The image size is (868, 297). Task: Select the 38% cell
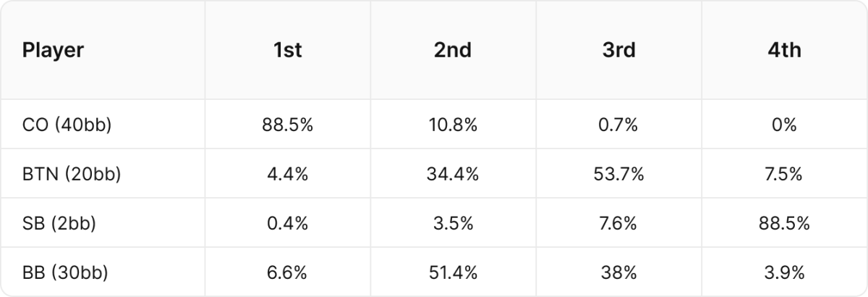618,273
